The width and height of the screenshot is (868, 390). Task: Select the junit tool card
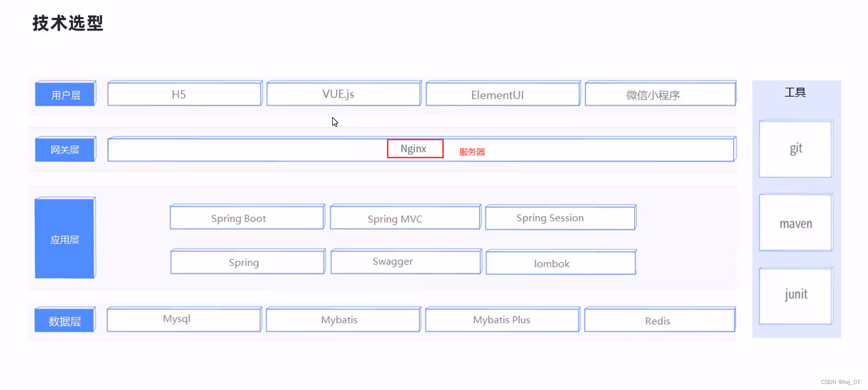click(796, 296)
